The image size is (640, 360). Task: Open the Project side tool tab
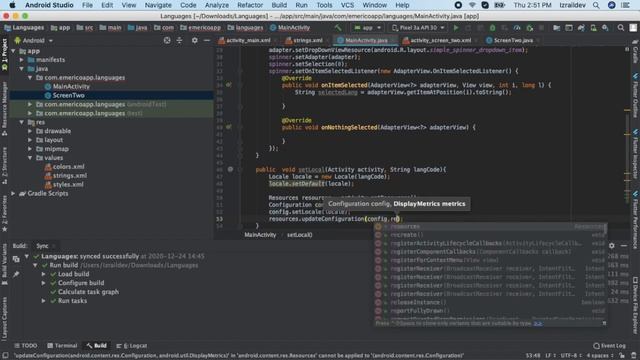[x=4, y=55]
